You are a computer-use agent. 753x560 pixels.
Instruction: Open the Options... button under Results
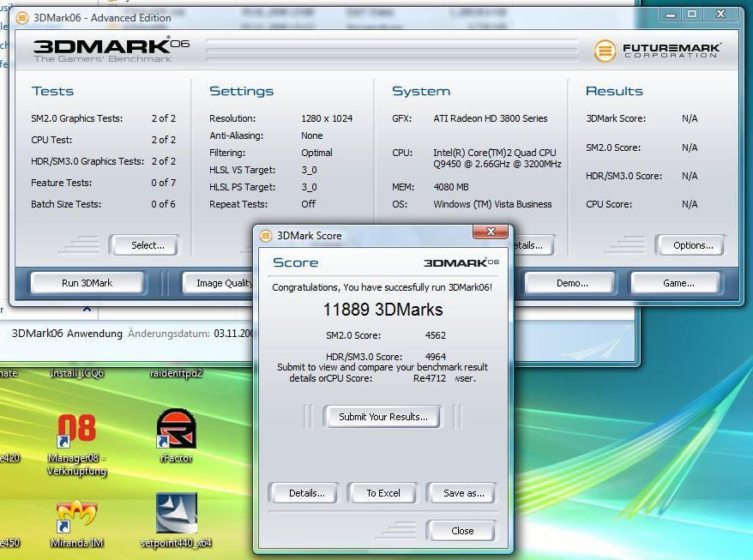pyautogui.click(x=692, y=245)
